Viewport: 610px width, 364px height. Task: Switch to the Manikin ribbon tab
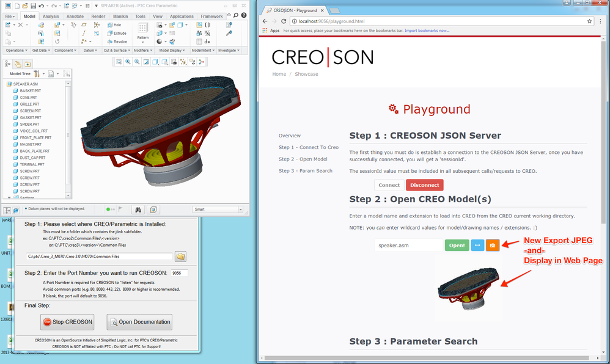tap(120, 16)
